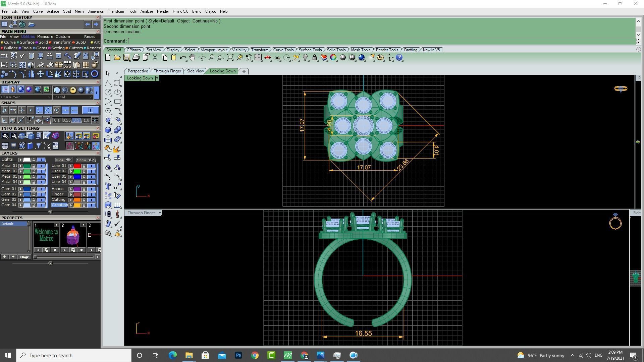Click the checkmark icon in Main Menu utilities
The image size is (644, 362).
click(x=22, y=56)
